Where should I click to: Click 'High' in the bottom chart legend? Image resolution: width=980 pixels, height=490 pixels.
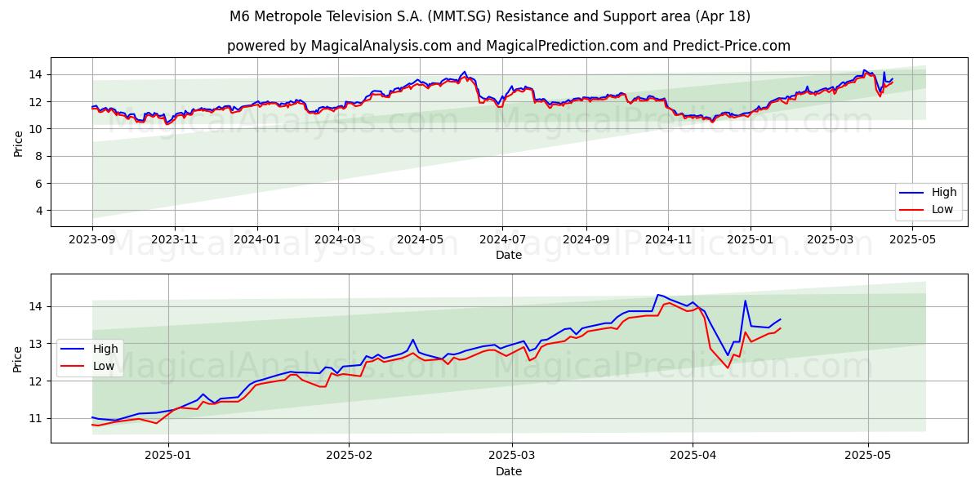(x=105, y=349)
